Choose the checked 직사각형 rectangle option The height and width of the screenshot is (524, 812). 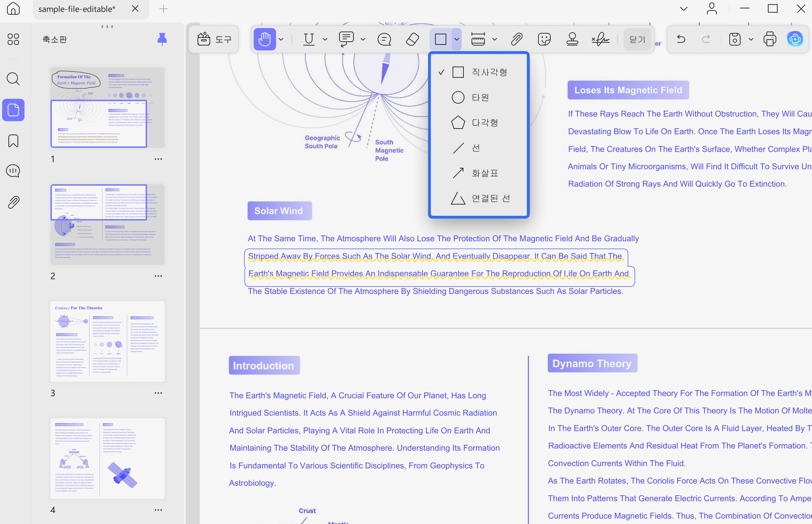click(x=479, y=72)
